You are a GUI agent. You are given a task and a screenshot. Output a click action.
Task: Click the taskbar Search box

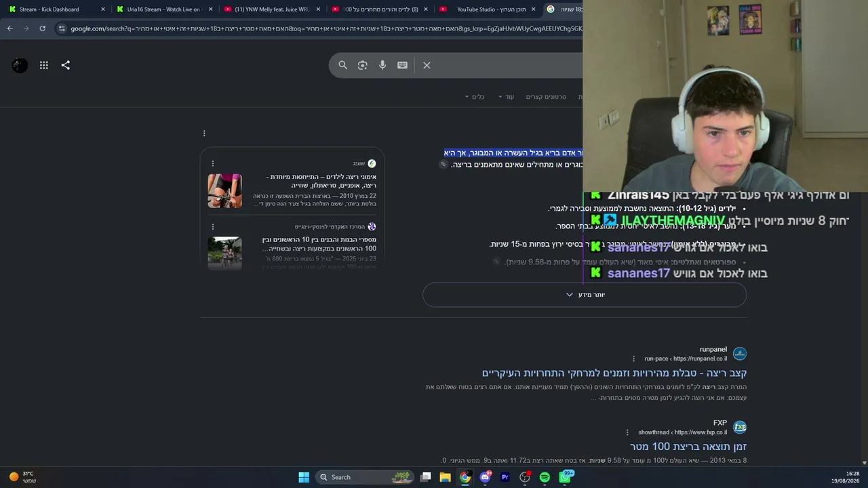coord(365,477)
